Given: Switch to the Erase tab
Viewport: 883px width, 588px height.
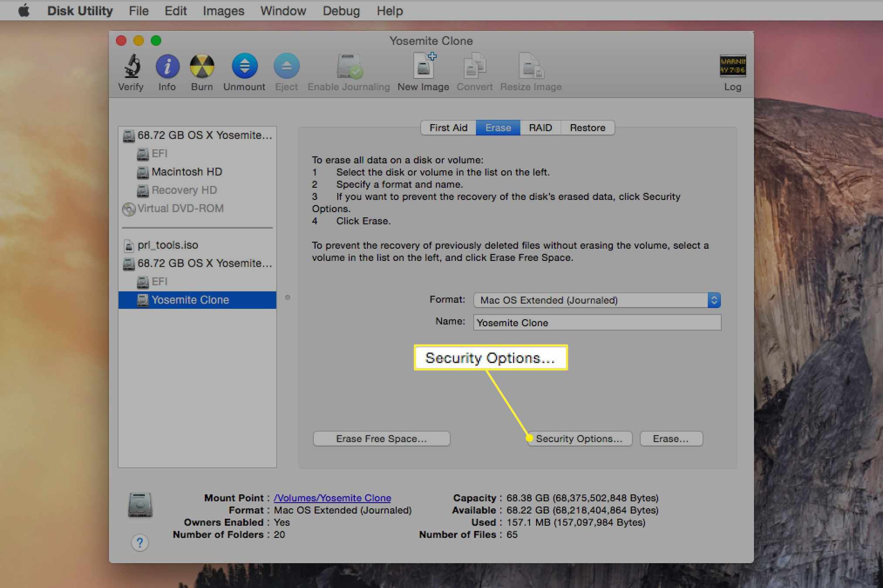Looking at the screenshot, I should coord(498,128).
